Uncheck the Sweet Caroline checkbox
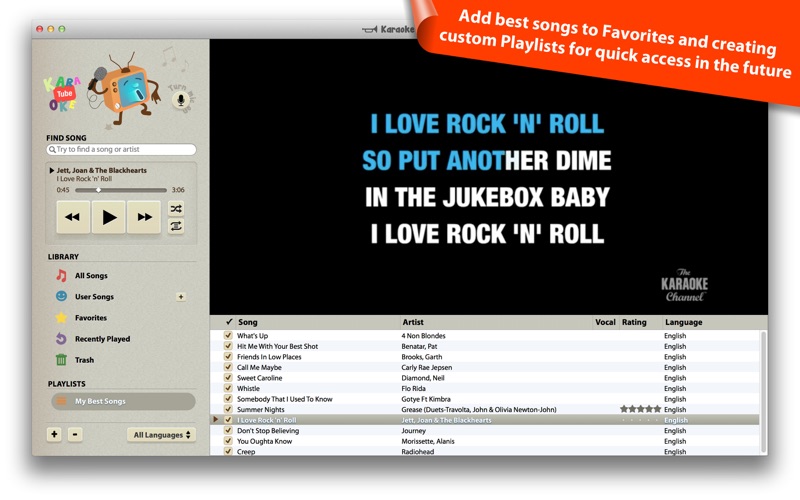Screen dimensions: 800x500 pos(228,378)
